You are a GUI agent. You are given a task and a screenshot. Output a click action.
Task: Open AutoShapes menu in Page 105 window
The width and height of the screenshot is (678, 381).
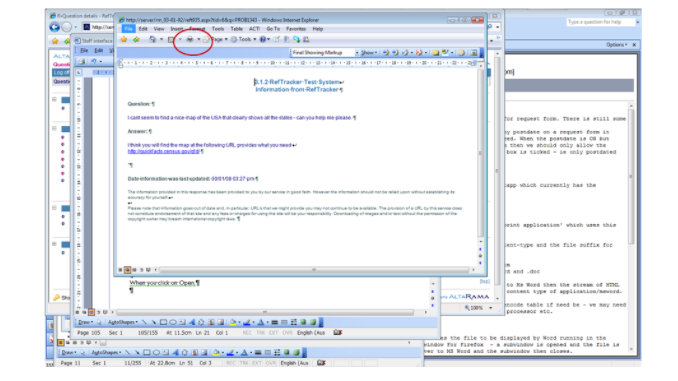[122, 322]
